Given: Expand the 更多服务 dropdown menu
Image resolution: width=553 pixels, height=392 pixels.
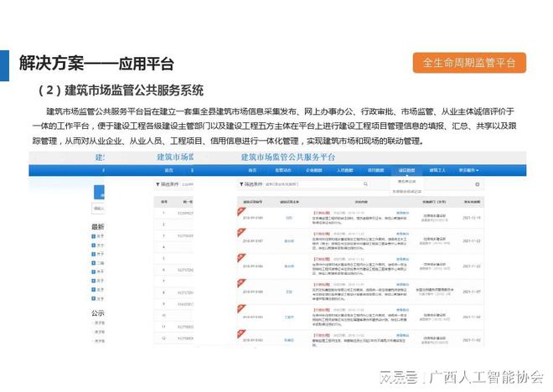Looking at the screenshot, I should (x=469, y=170).
